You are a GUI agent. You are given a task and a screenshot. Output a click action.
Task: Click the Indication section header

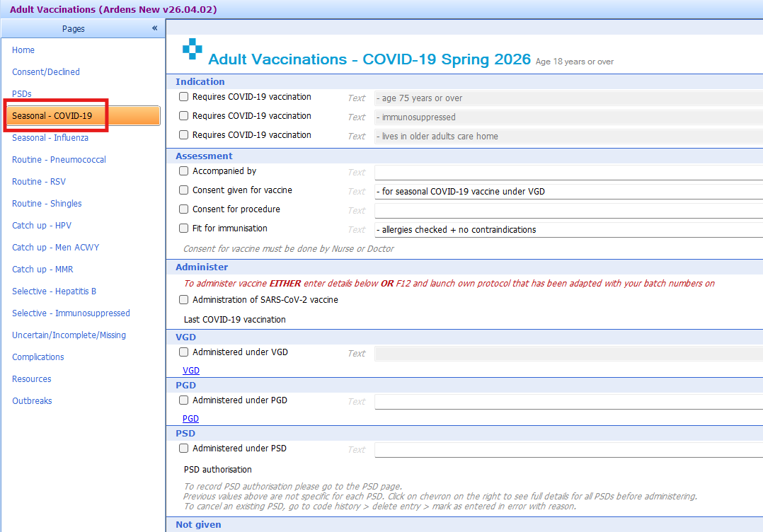[200, 81]
